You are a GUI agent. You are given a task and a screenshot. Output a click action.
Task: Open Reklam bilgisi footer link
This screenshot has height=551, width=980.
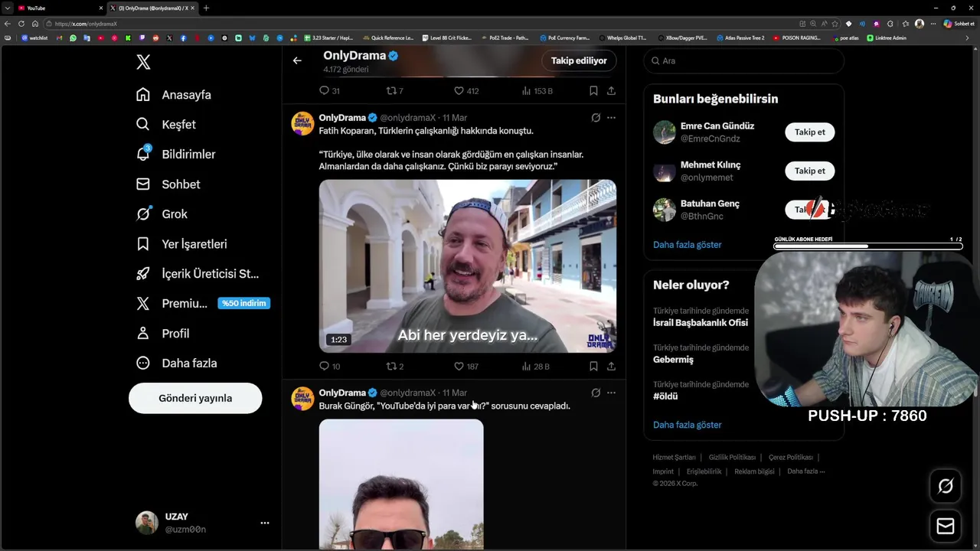pos(754,471)
